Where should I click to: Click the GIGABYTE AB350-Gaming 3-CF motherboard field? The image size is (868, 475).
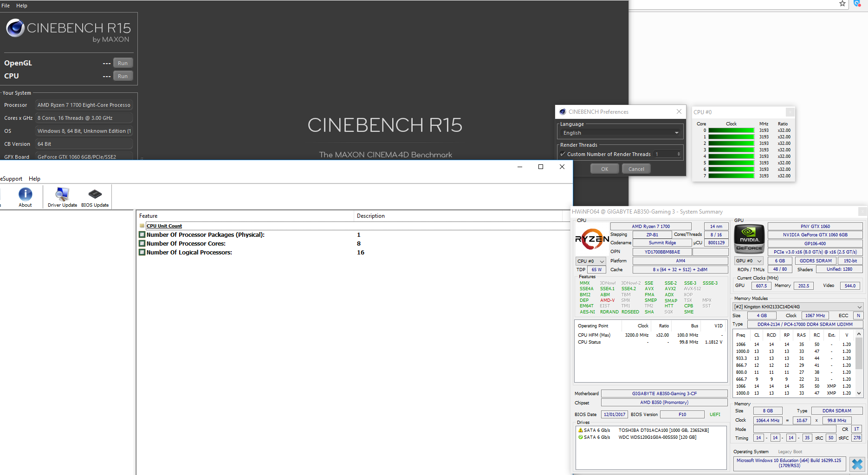pyautogui.click(x=664, y=394)
